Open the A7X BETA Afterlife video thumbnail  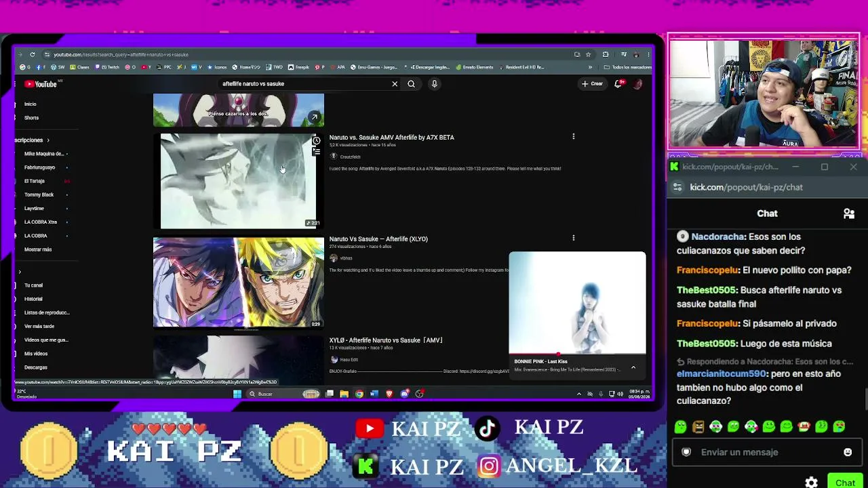(238, 181)
